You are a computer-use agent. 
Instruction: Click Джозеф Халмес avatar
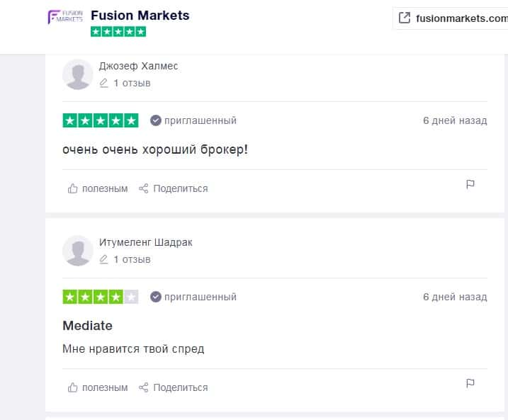tap(78, 74)
